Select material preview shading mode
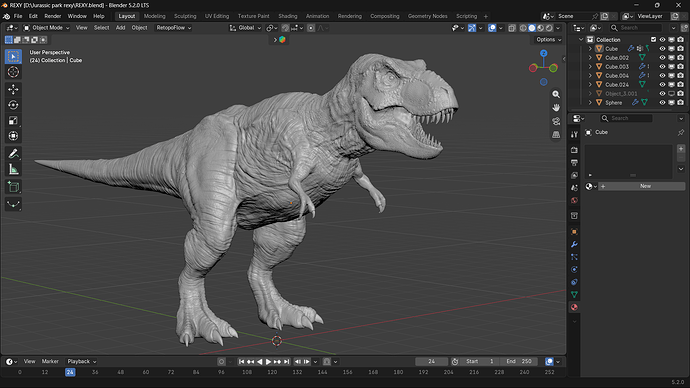Screen dimensions: 690x388 (x=541, y=28)
